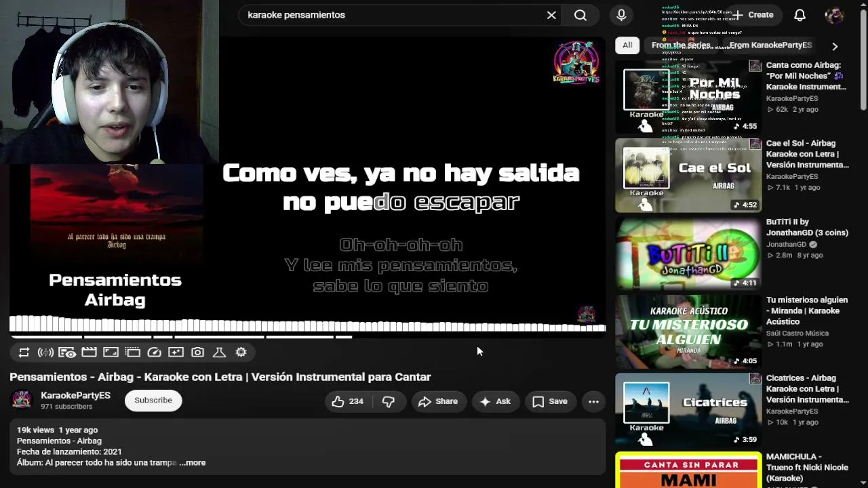
Task: Open the account avatar menu
Action: [834, 15]
